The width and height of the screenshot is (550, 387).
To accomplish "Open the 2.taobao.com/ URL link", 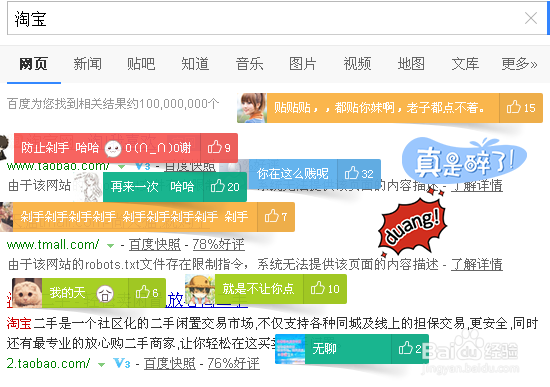I will coord(48,363).
